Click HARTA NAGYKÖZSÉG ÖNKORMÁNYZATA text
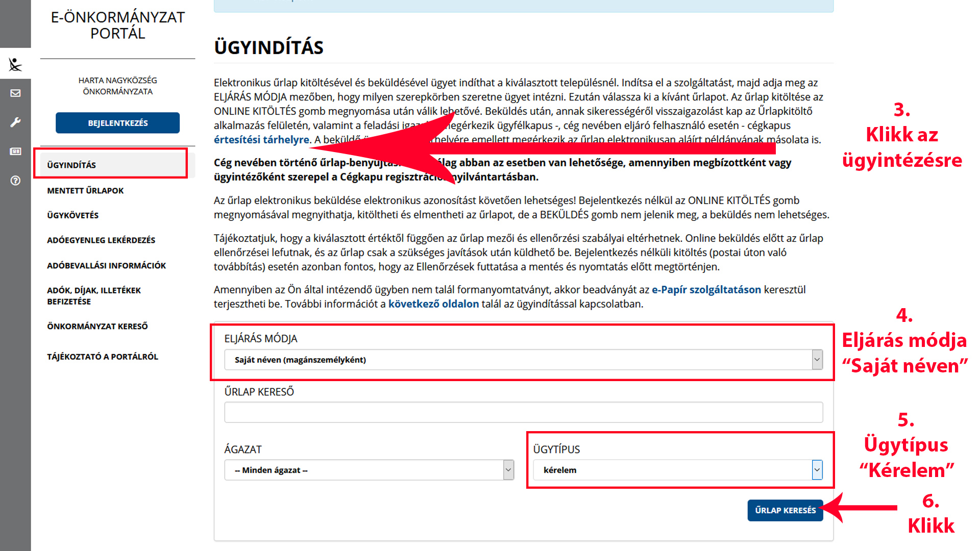Screen dimensions: 980x551 (117, 86)
